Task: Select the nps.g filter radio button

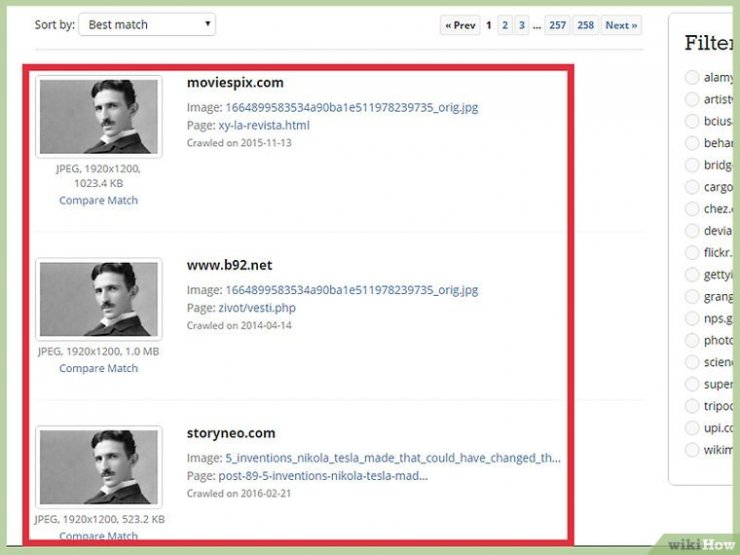Action: click(692, 318)
